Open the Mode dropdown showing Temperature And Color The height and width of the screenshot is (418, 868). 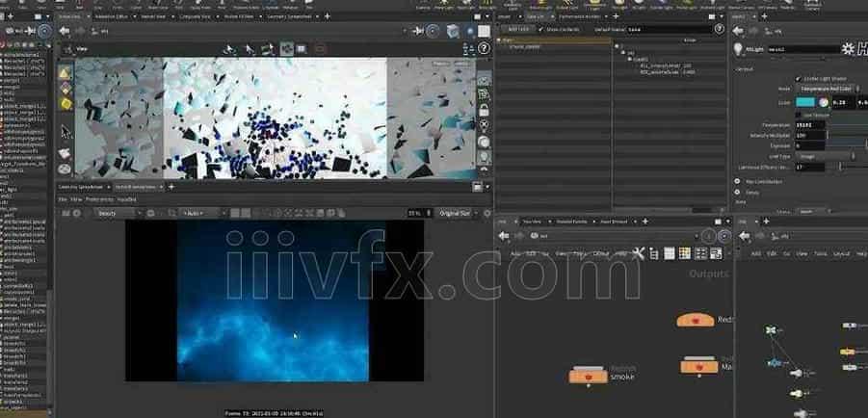point(828,89)
